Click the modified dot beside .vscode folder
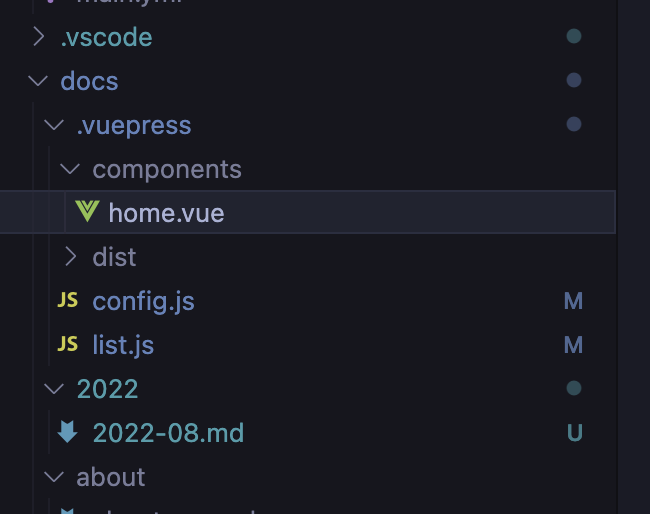 pos(573,37)
